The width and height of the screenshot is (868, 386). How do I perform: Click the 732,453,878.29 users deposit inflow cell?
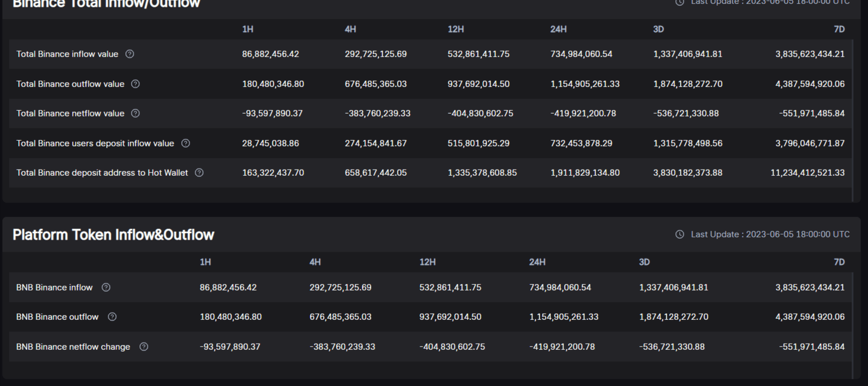(581, 143)
